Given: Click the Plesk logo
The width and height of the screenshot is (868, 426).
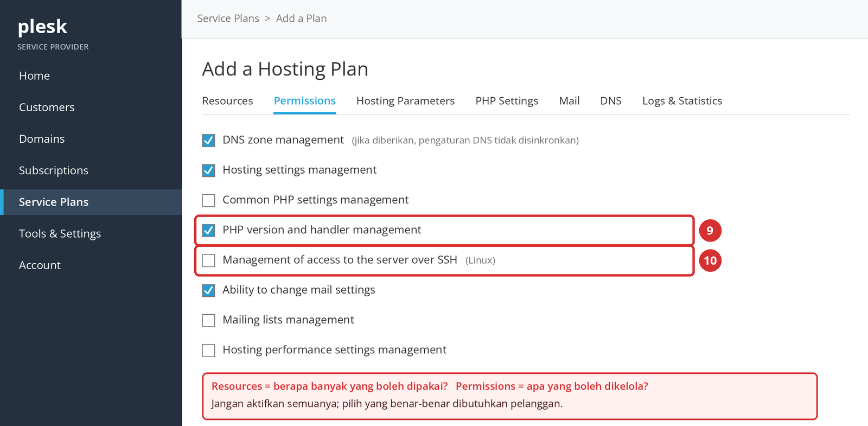Looking at the screenshot, I should coord(42,27).
